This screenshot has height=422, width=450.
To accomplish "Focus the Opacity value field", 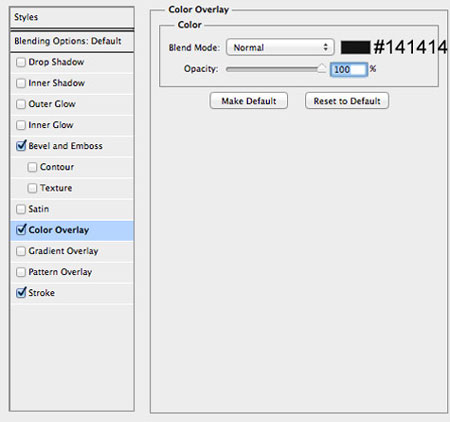I will pos(349,69).
